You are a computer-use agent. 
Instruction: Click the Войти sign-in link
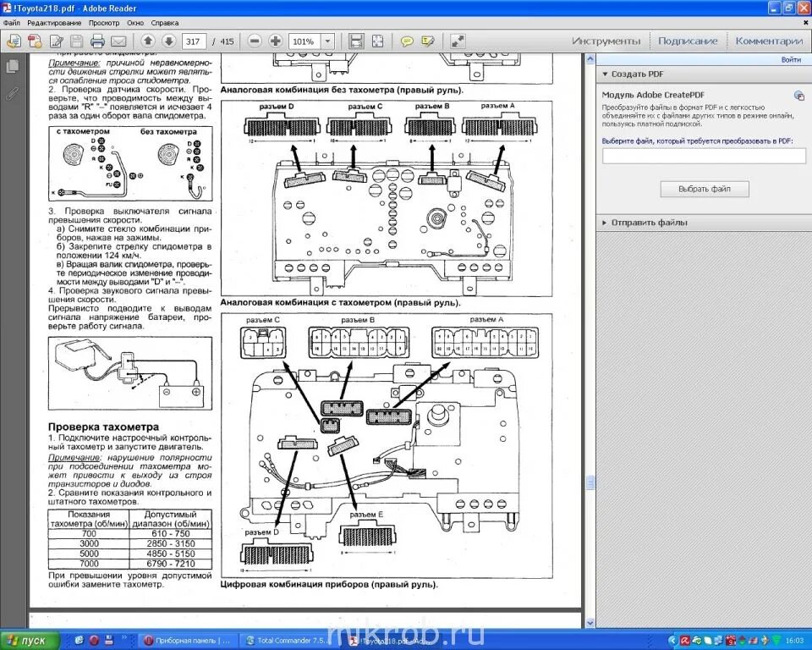click(x=791, y=59)
